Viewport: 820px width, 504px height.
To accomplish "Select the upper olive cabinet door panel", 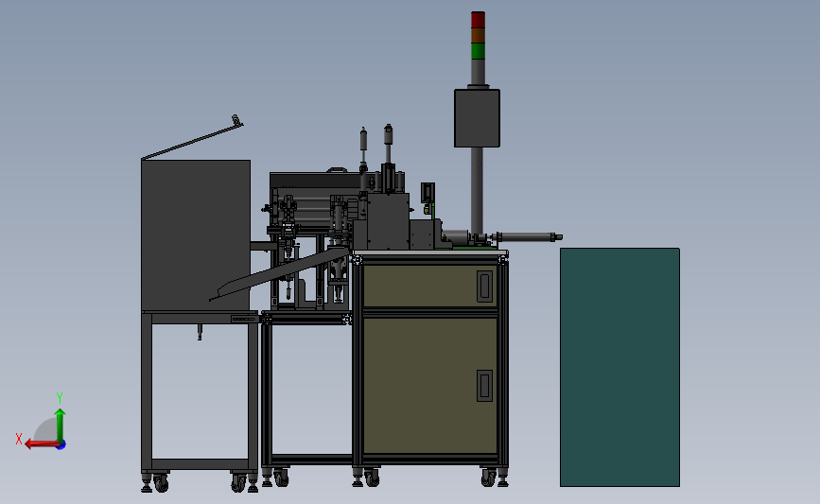I will coord(430,286).
